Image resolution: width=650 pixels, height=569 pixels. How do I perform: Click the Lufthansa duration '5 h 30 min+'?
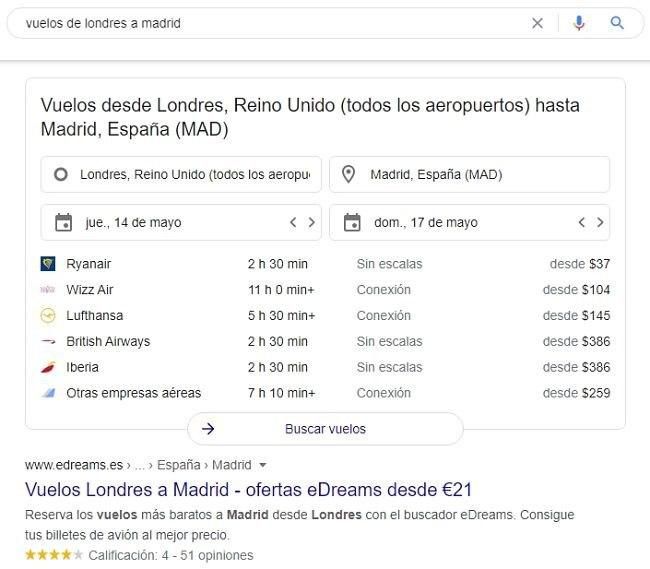click(281, 316)
